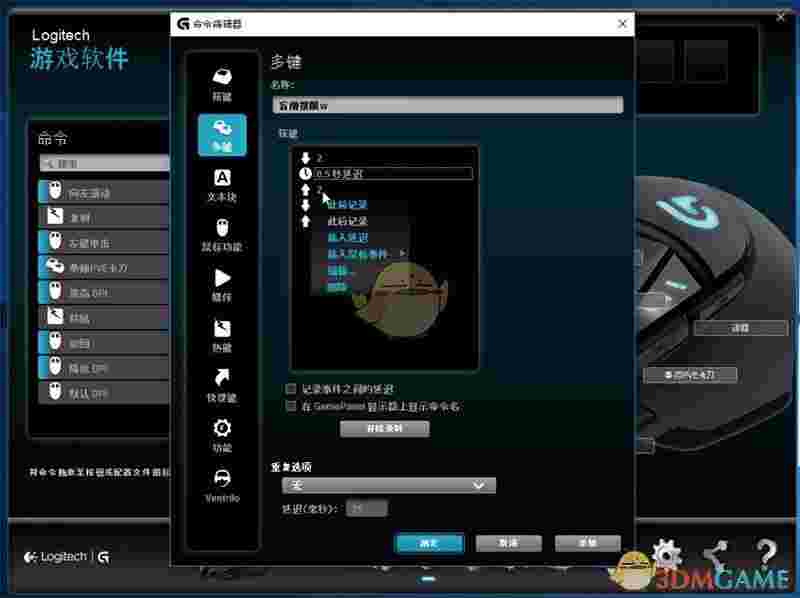Expand the 'insert mouse event' submenu arrow

coord(403,253)
